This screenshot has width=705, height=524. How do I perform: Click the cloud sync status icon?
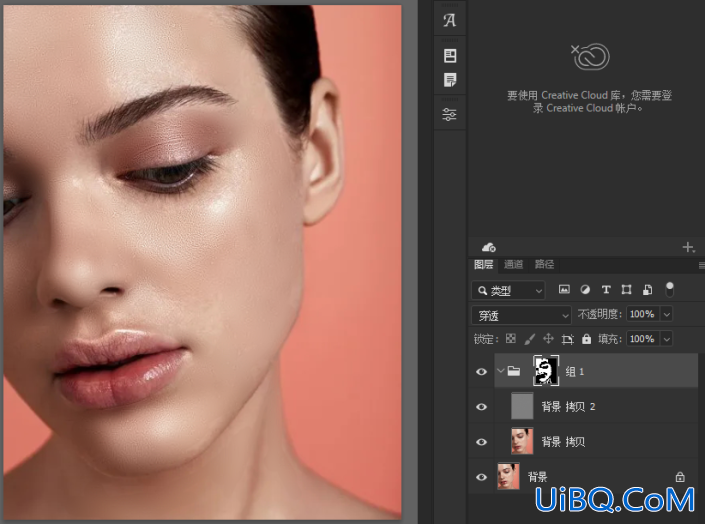(489, 247)
